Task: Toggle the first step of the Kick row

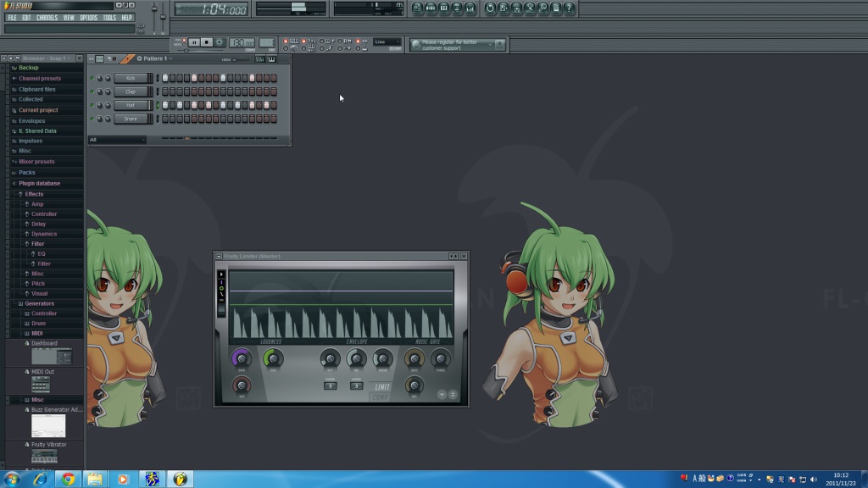Action: (165, 78)
